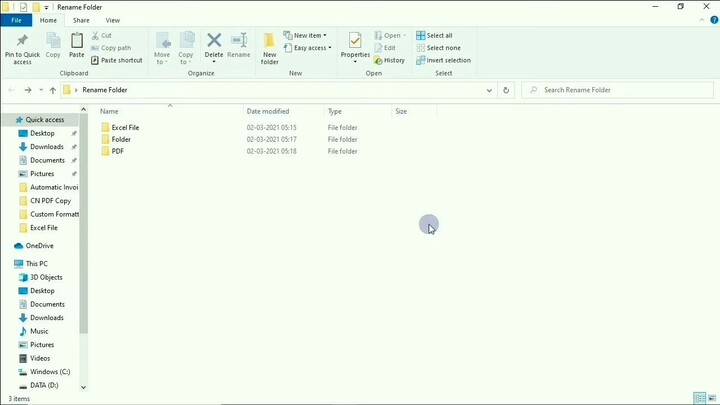Switch to large icons view layout
Image resolution: width=720 pixels, height=405 pixels.
tap(711, 398)
